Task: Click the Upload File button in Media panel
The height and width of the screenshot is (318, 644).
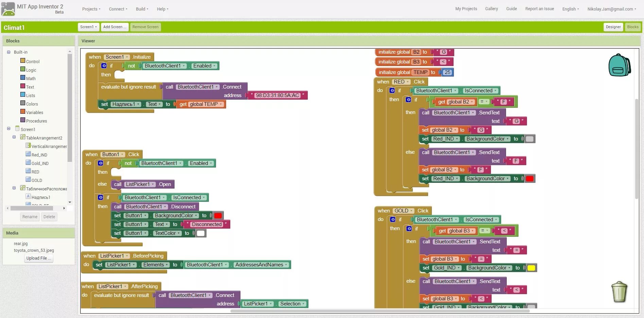Action: [38, 258]
